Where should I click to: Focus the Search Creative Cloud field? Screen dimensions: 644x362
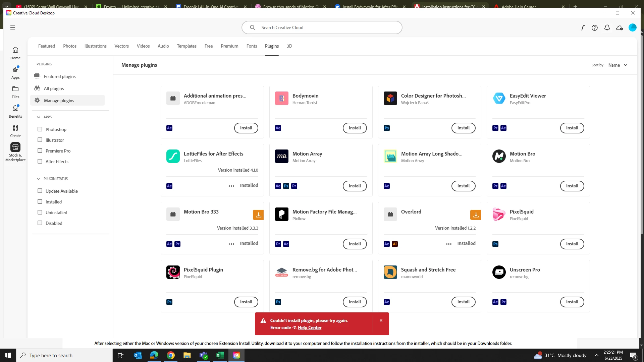click(322, 27)
